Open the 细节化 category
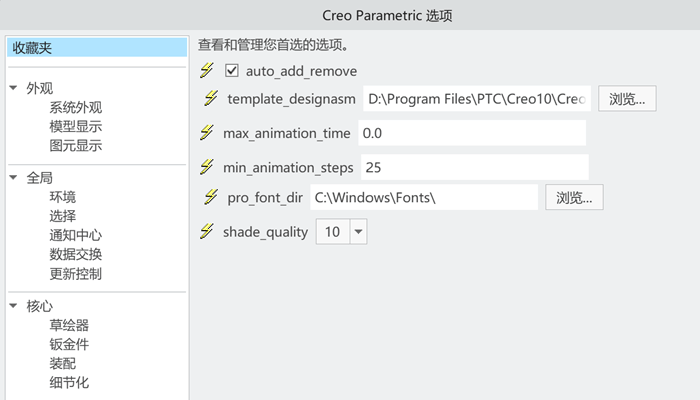This screenshot has height=400, width=700. 69,383
